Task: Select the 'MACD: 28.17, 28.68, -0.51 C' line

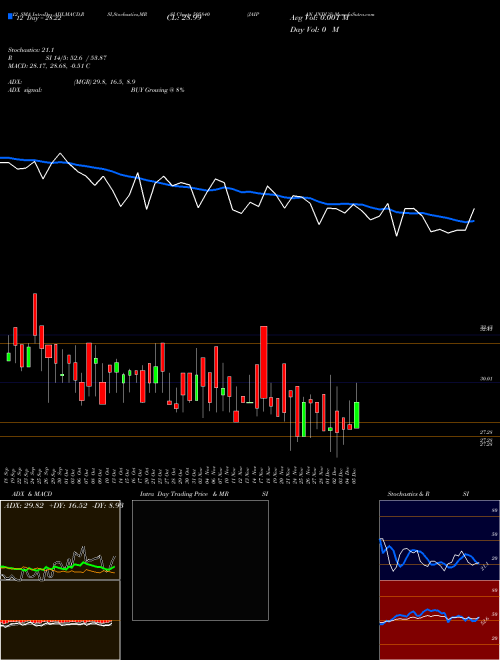Action: coord(49,66)
